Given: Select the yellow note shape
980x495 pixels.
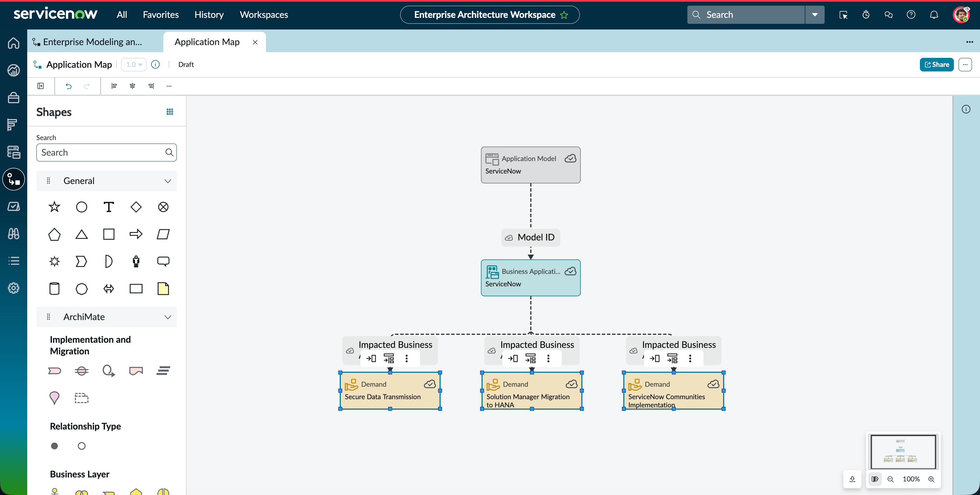Looking at the screenshot, I should pyautogui.click(x=163, y=289).
